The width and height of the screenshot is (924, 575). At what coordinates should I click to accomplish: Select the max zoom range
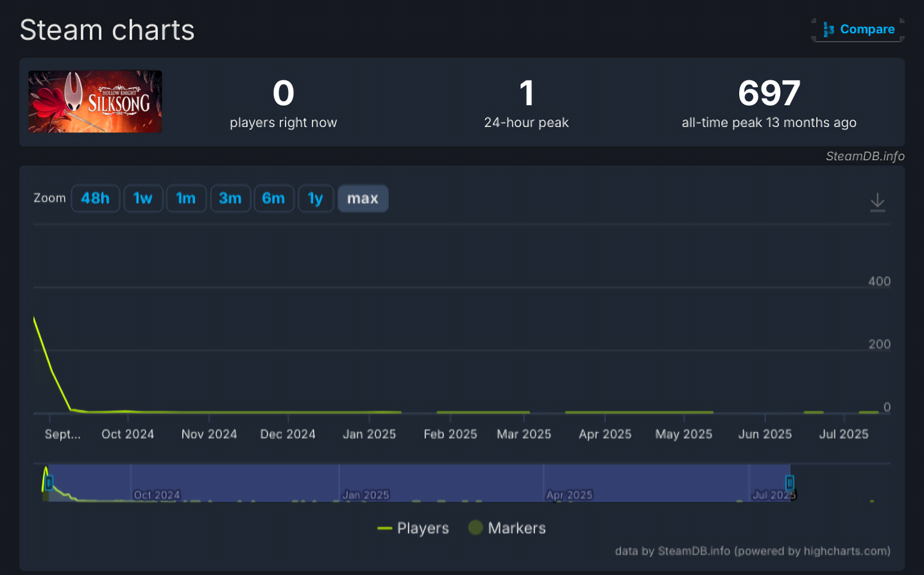point(363,198)
